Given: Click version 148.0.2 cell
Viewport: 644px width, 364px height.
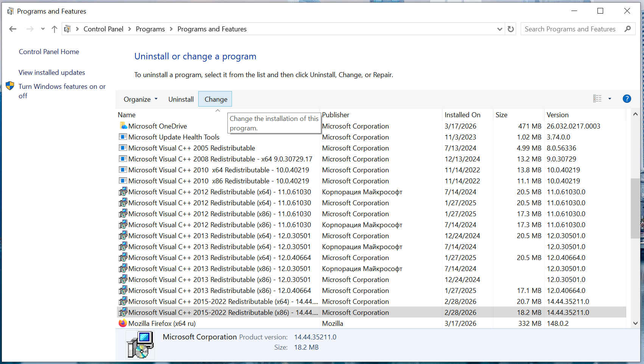Looking at the screenshot, I should (x=558, y=324).
